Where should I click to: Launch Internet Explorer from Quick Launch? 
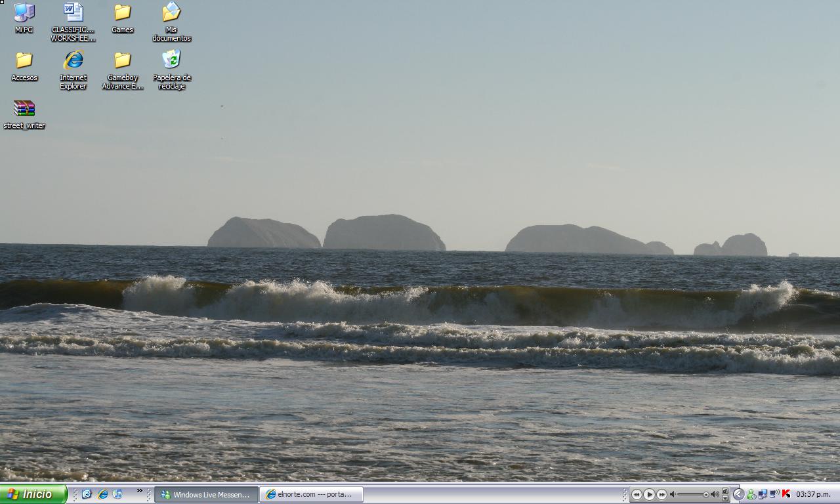(102, 494)
